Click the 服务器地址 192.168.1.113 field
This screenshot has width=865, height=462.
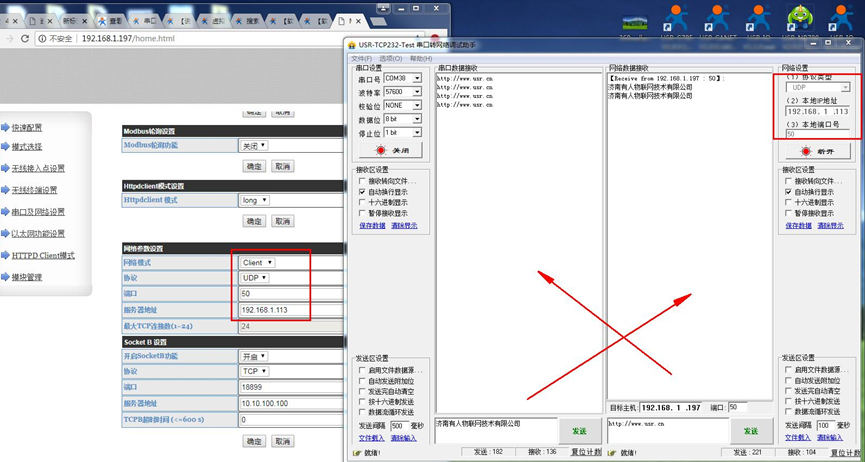273,310
